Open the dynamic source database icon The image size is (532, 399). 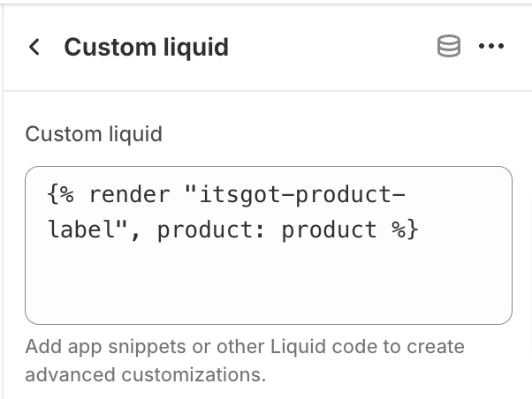449,46
